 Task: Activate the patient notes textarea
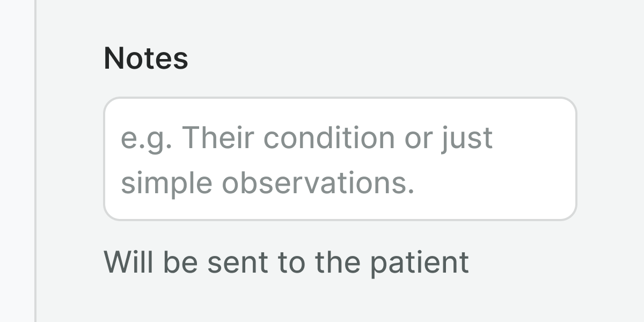(x=340, y=159)
